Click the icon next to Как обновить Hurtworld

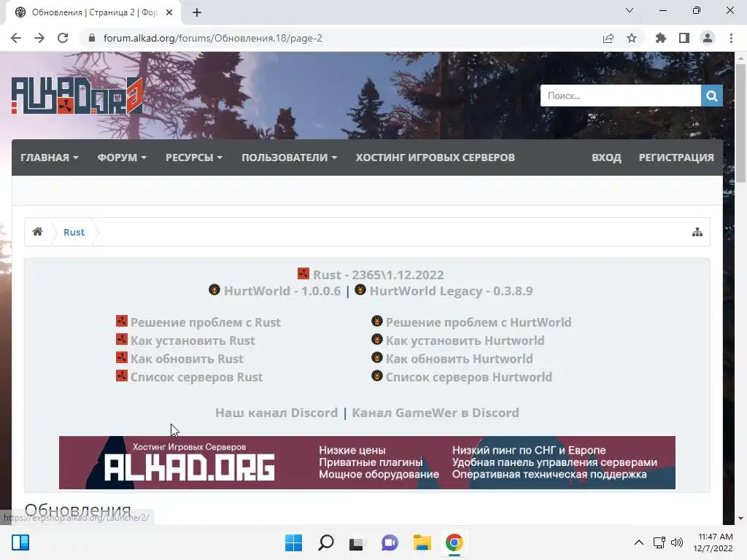(x=377, y=357)
